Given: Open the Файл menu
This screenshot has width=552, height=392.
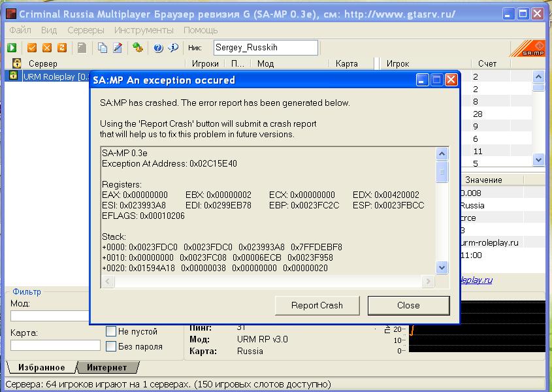Looking at the screenshot, I should click(20, 30).
